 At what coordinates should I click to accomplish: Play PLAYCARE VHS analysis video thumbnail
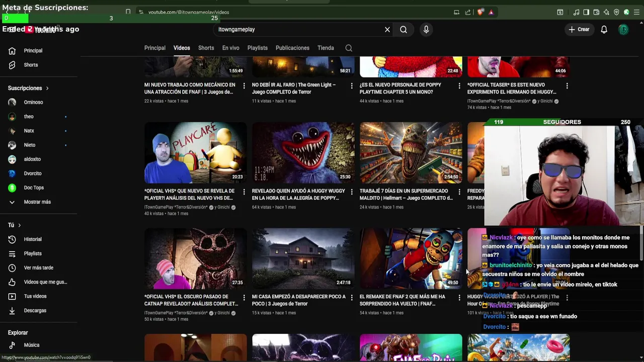point(196,153)
